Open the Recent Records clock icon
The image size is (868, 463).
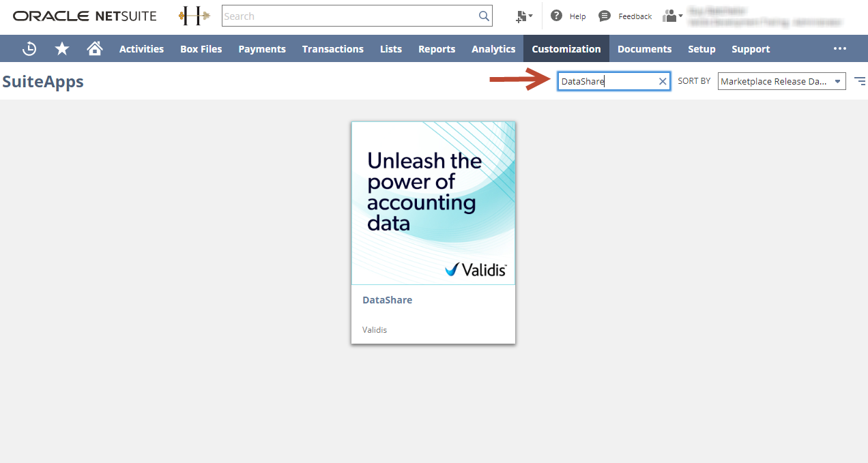(29, 48)
